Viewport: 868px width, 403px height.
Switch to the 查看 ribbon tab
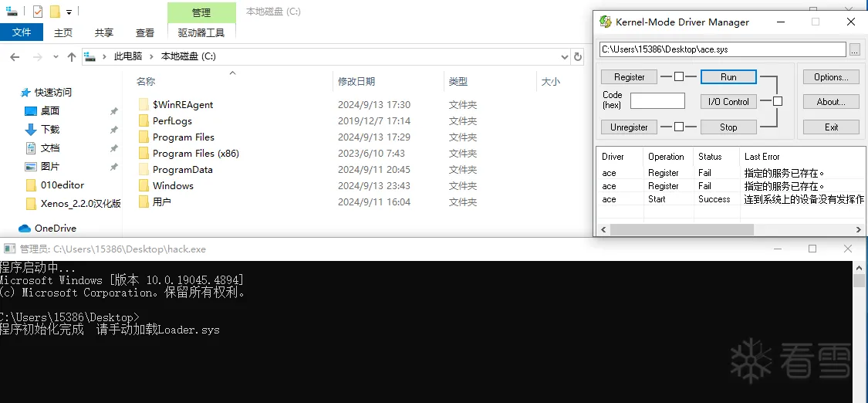(x=145, y=32)
